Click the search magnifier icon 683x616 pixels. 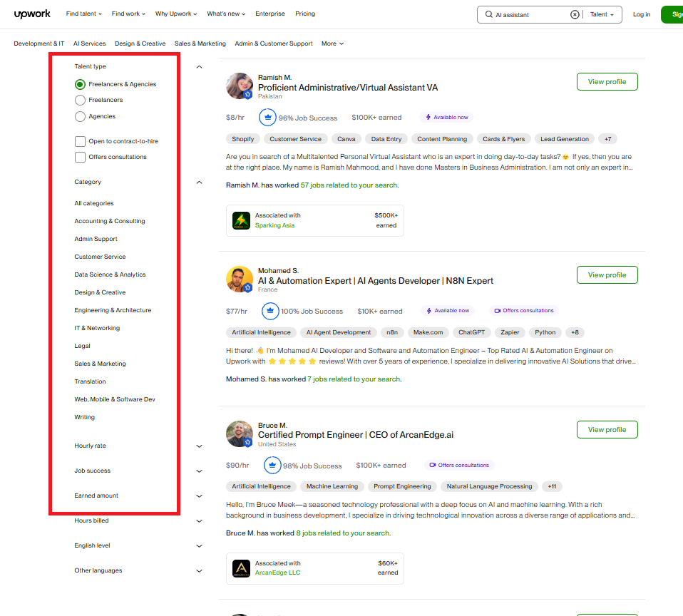coord(489,14)
